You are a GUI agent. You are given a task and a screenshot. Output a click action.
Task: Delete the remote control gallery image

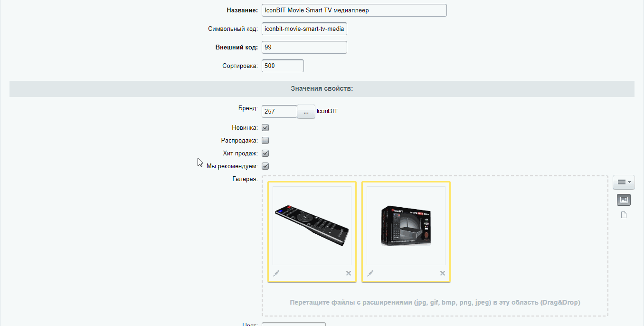tap(349, 273)
